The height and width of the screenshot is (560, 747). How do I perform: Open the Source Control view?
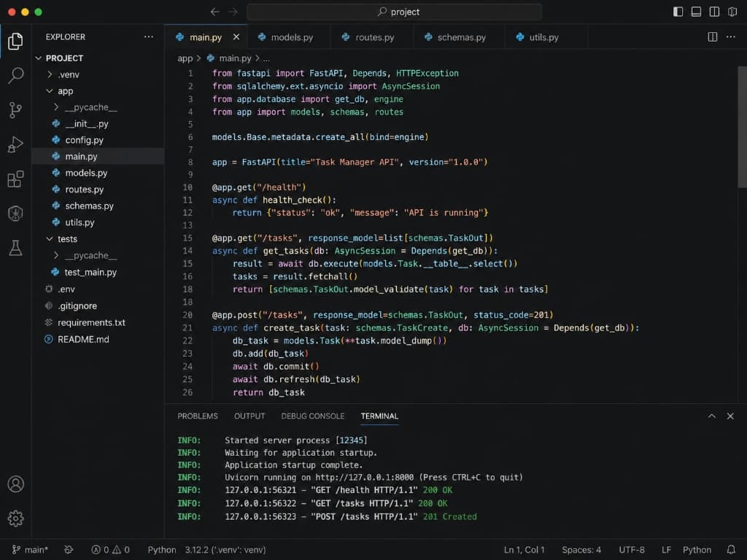(15, 110)
